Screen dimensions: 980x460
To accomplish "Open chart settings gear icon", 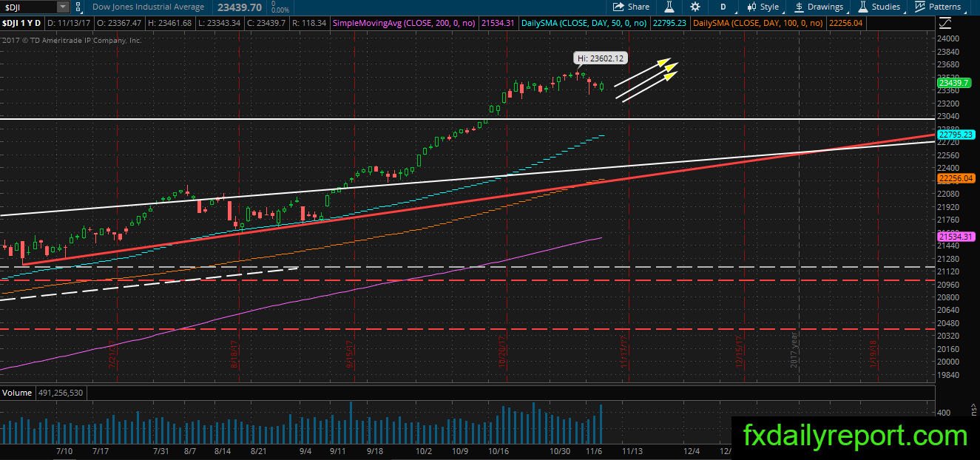I will pos(695,7).
